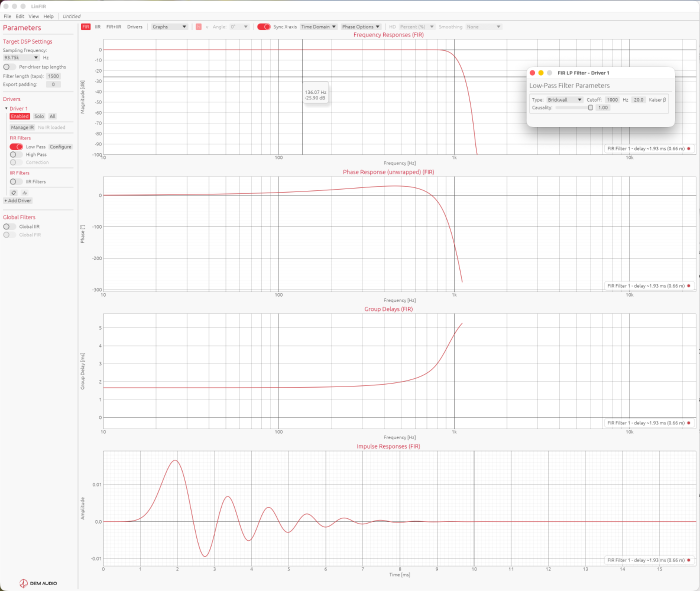Switch to the FIR+IIR view tab
The height and width of the screenshot is (591, 700).
pyautogui.click(x=114, y=27)
